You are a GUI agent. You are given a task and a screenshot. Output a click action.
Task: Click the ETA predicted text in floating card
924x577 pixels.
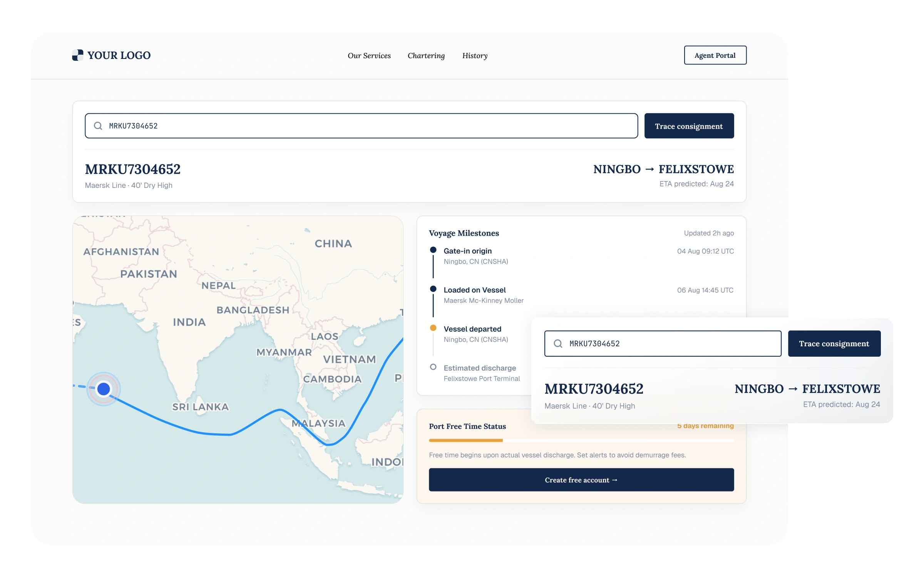click(841, 404)
